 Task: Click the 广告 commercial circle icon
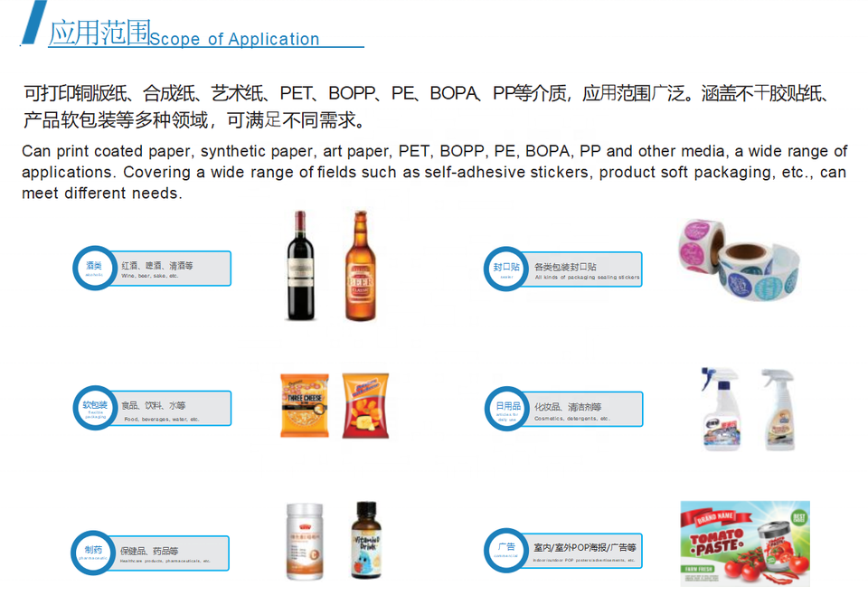(506, 550)
